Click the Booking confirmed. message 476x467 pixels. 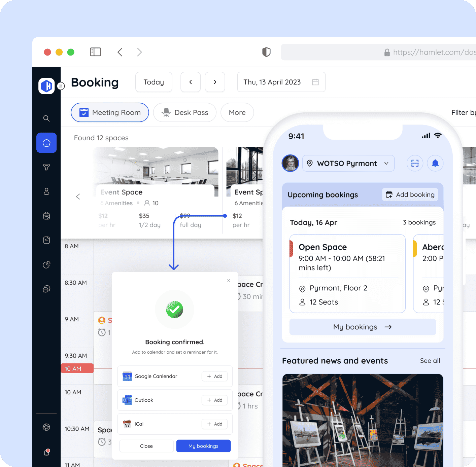[175, 342]
